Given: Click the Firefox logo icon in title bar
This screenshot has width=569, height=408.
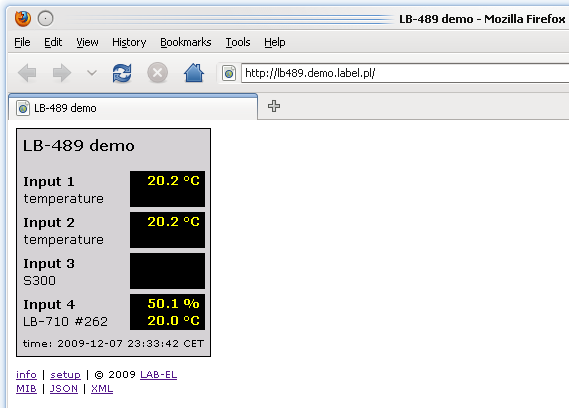Looking at the screenshot, I should [x=23, y=18].
